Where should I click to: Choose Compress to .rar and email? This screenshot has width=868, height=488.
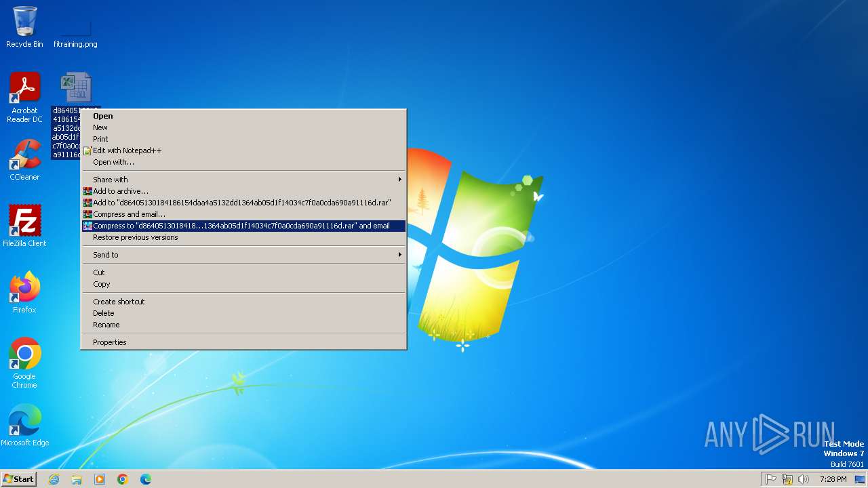click(x=243, y=226)
